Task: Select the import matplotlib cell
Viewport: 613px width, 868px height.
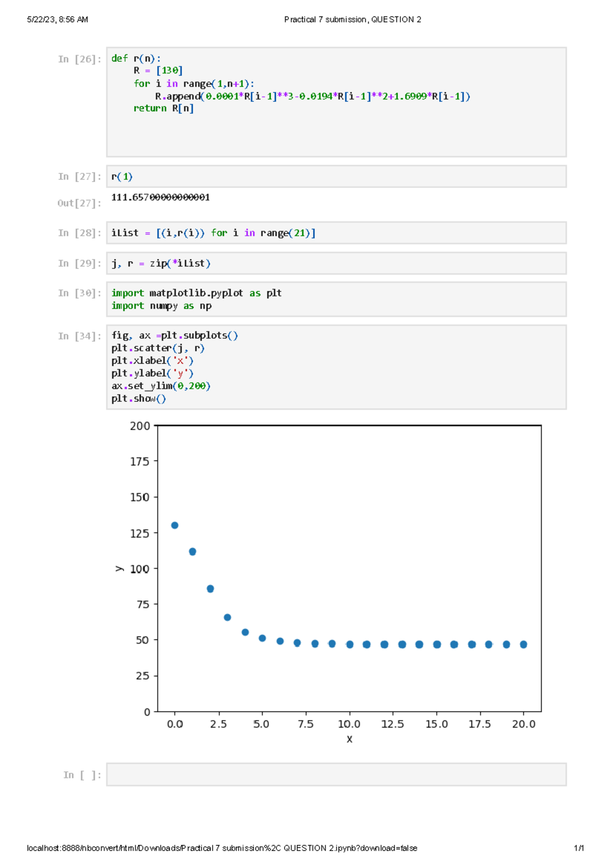Action: click(336, 299)
